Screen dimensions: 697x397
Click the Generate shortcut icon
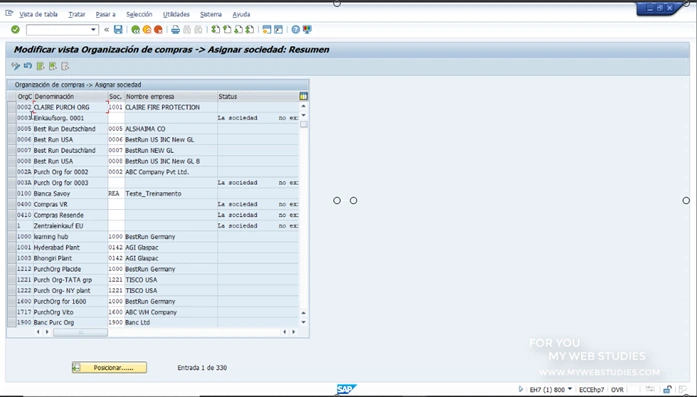point(278,30)
